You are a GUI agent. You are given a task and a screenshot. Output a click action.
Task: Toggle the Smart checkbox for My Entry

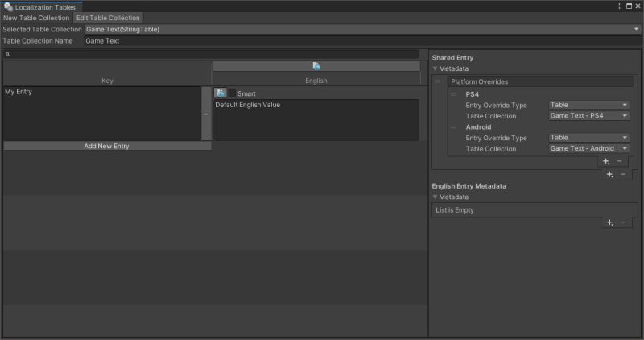232,93
